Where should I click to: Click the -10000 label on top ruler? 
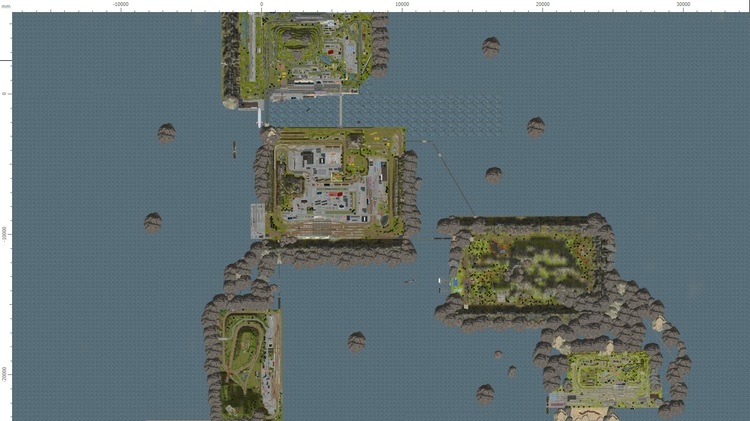point(121,4)
